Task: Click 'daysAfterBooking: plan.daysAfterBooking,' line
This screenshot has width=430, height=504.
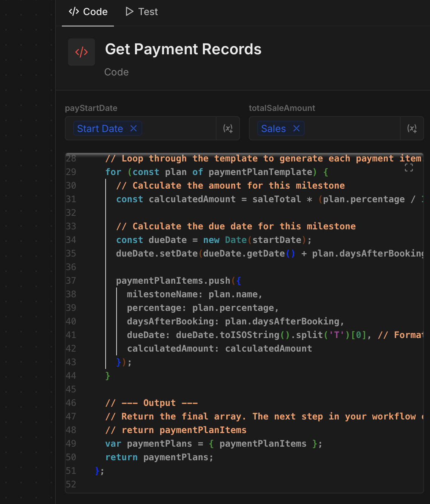Action: 236,321
